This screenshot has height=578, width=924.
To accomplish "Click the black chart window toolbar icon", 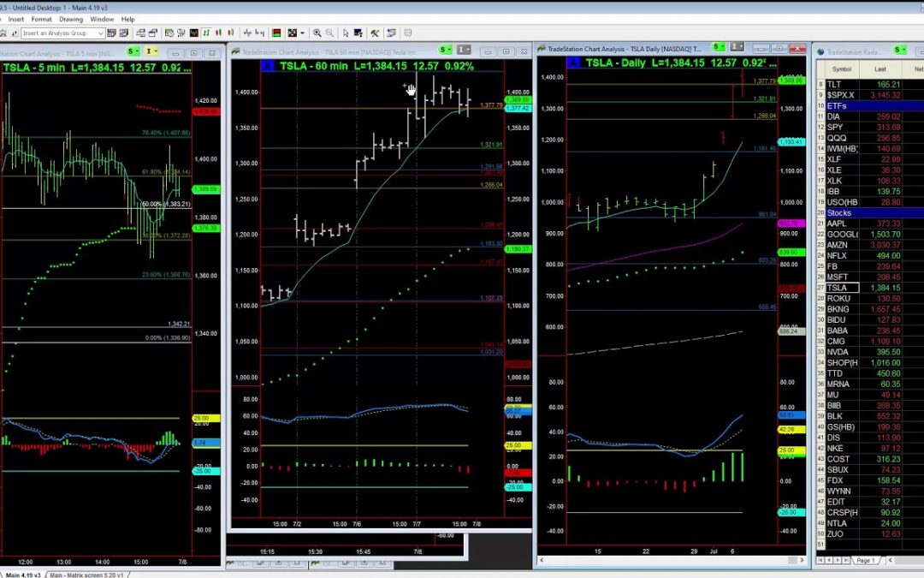I will (194, 33).
